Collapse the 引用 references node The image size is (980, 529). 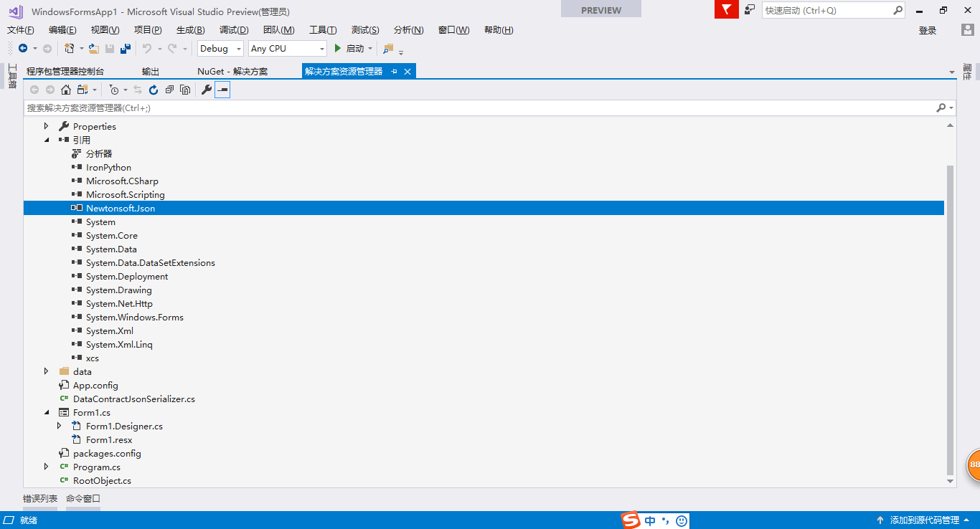[x=46, y=139]
